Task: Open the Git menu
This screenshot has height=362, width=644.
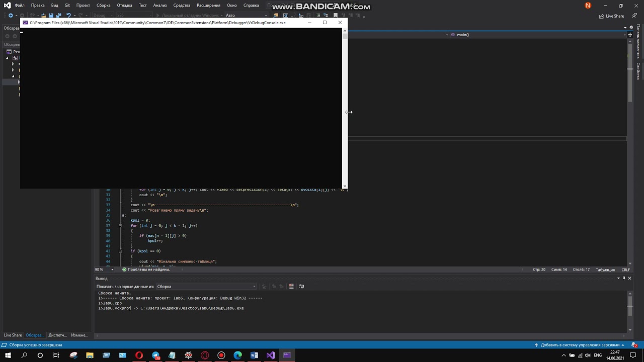Action: coord(67,6)
